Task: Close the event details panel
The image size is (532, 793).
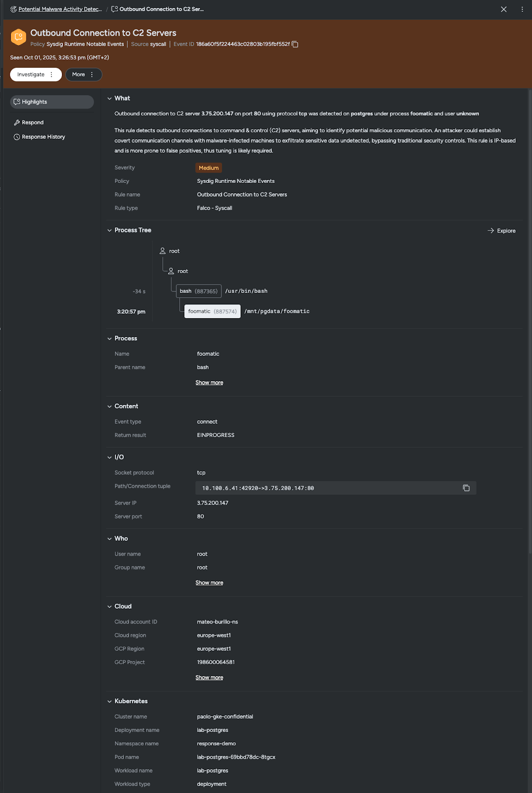Action: [x=504, y=9]
